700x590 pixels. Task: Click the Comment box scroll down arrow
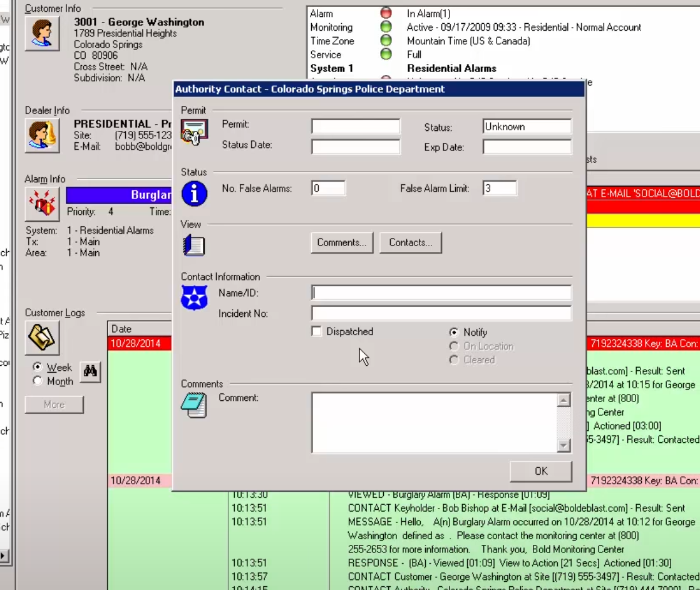564,445
